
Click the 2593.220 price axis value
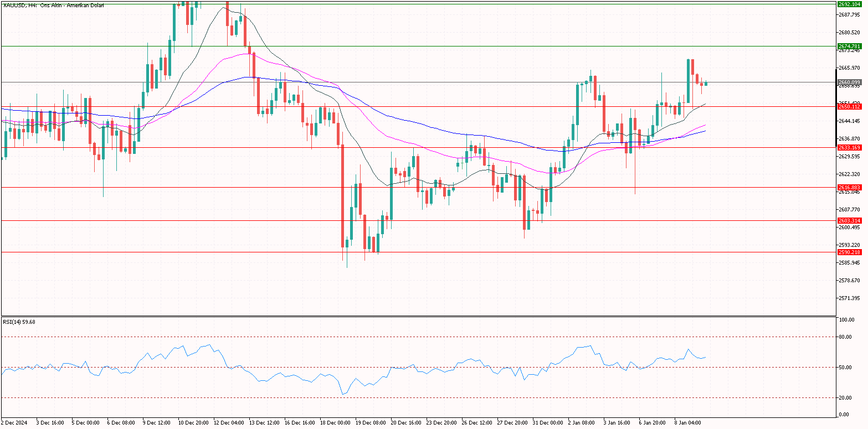point(849,245)
